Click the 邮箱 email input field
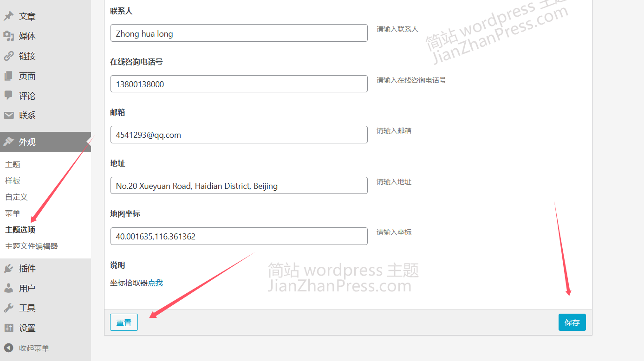The height and width of the screenshot is (361, 644). pyautogui.click(x=239, y=135)
